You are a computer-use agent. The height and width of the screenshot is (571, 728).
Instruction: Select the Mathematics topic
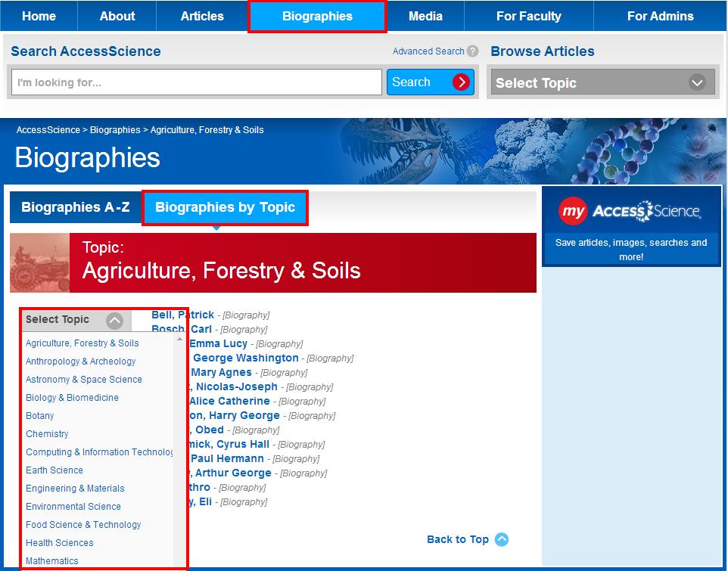tap(52, 561)
